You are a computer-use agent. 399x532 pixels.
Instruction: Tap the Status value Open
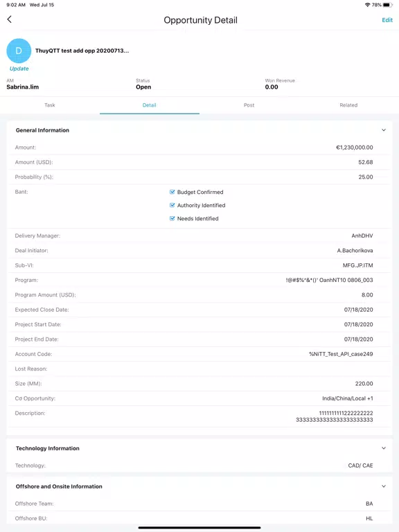(x=143, y=87)
